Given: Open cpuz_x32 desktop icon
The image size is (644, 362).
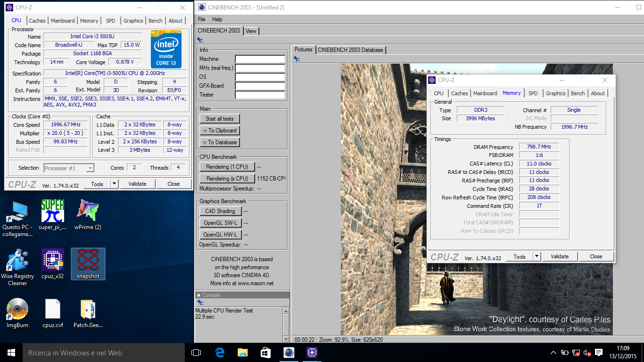Looking at the screenshot, I should click(52, 264).
